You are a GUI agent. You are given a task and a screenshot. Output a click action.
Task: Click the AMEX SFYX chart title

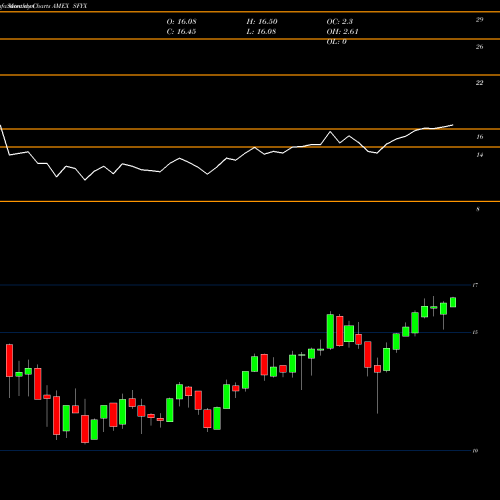click(x=70, y=6)
